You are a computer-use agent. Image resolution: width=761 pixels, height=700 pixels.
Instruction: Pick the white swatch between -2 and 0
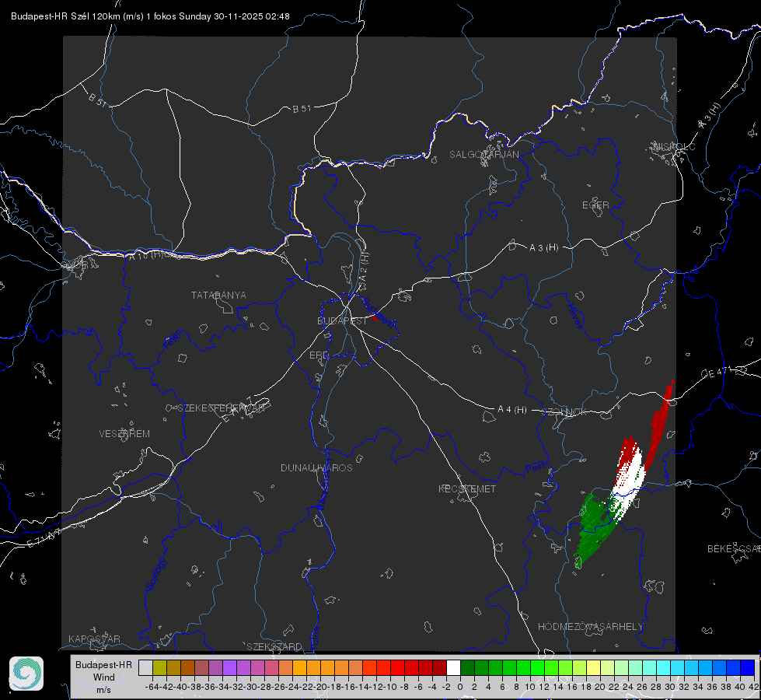pyautogui.click(x=453, y=667)
